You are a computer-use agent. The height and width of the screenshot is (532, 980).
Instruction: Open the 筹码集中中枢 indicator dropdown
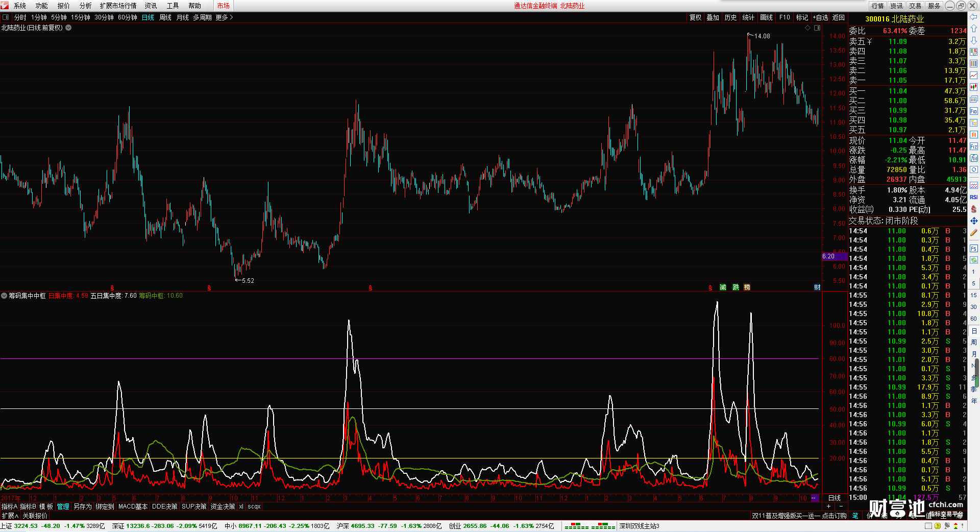4,296
